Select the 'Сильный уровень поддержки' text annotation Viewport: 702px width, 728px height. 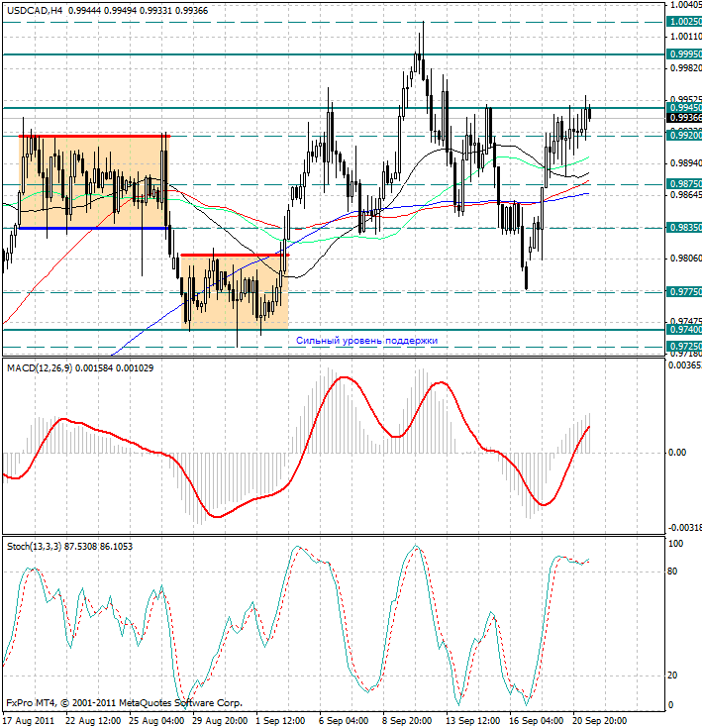pyautogui.click(x=366, y=340)
